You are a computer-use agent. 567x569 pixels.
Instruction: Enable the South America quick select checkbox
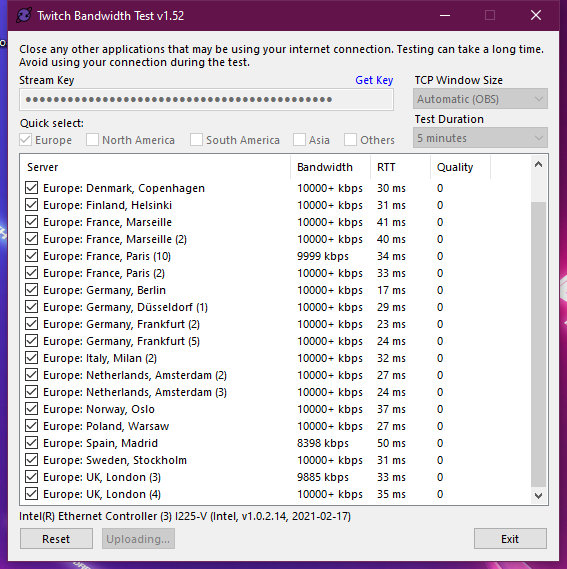(196, 140)
